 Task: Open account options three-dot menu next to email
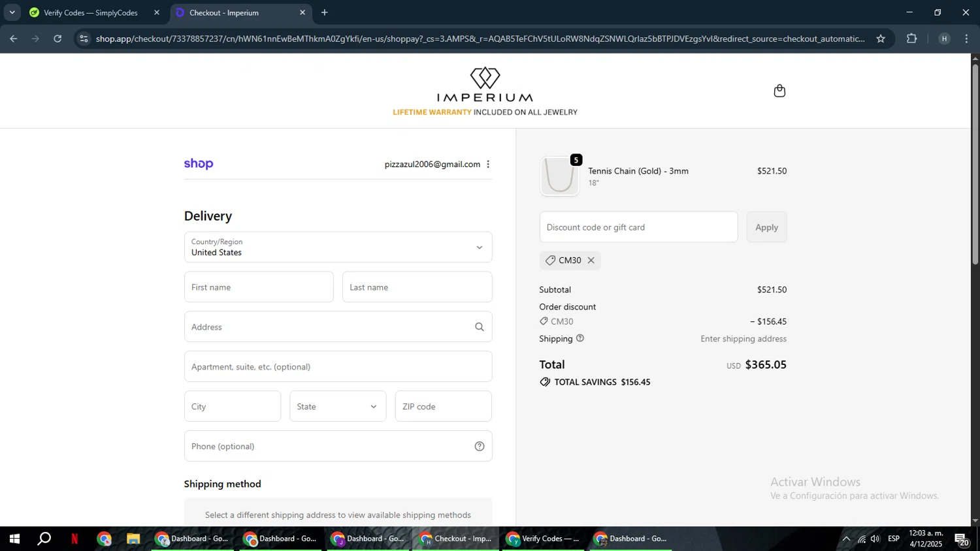(x=488, y=165)
